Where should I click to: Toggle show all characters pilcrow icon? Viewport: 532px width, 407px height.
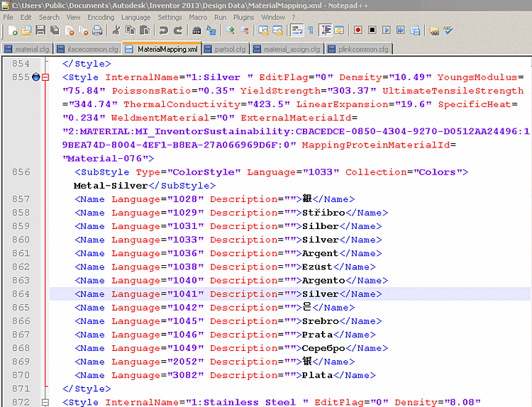coord(310,30)
